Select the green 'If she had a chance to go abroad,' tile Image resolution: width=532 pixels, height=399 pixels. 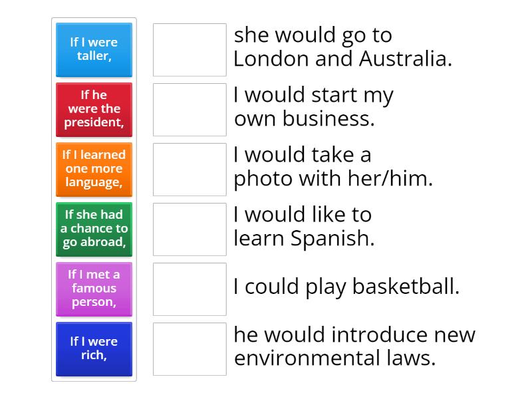point(94,229)
